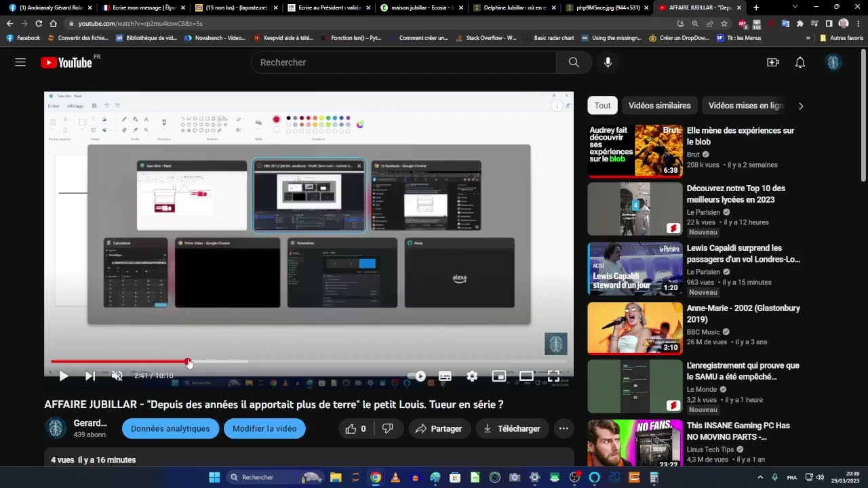Click the address bar URL
868x488 pixels.
[x=140, y=23]
